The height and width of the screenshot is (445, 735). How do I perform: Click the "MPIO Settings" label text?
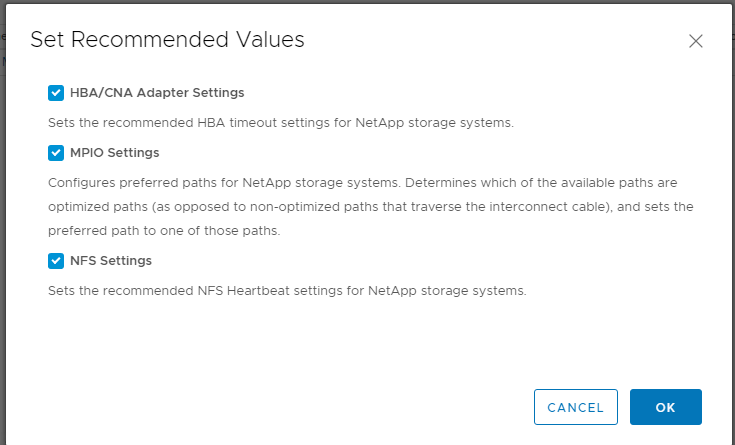pos(114,153)
